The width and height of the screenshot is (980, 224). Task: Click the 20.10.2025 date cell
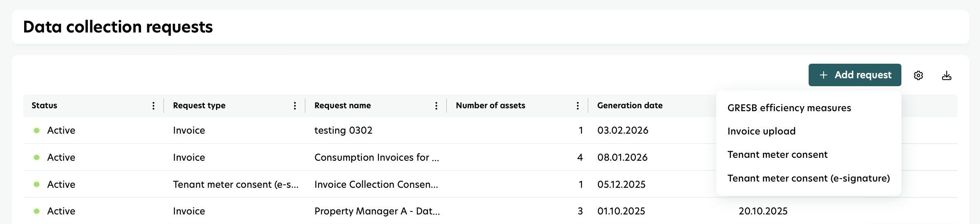point(763,211)
